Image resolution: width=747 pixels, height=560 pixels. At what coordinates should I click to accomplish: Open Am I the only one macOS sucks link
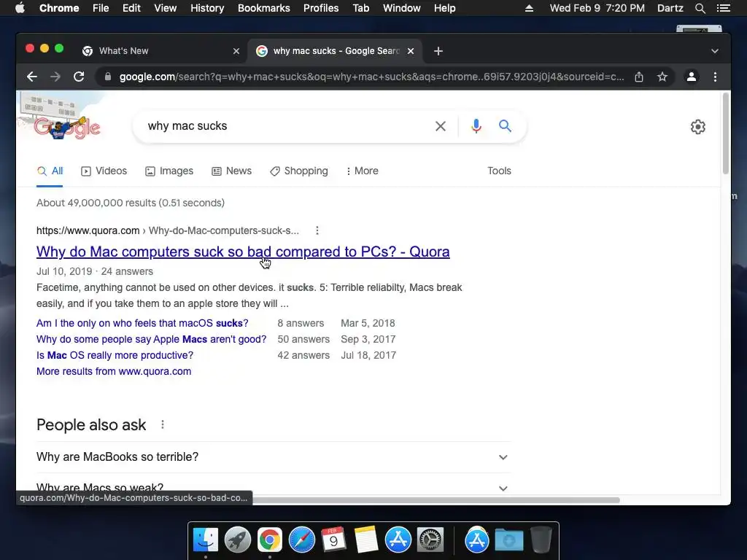click(142, 323)
